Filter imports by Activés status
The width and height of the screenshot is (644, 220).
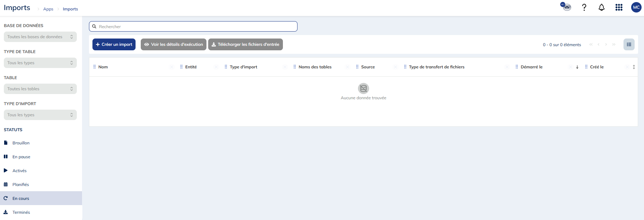[19, 171]
